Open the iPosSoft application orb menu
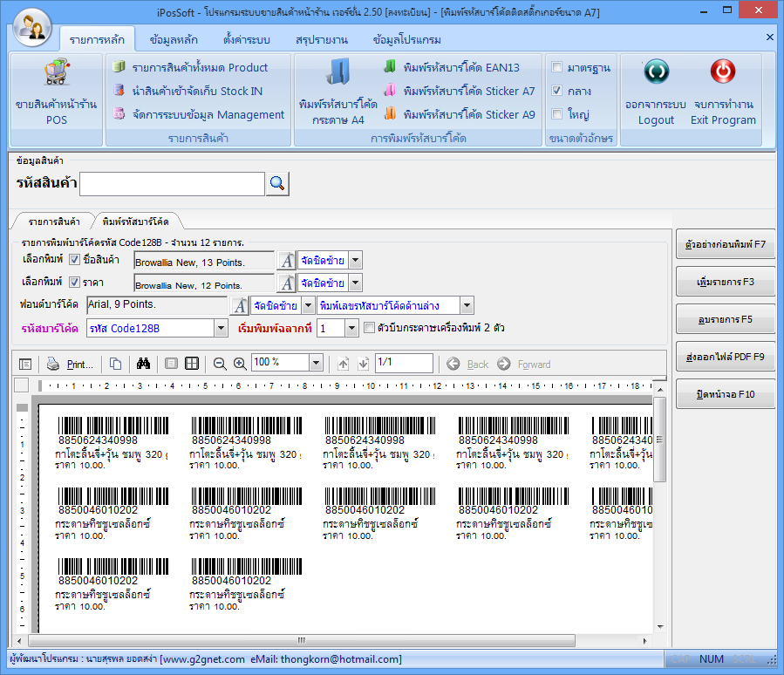Image resolution: width=784 pixels, height=675 pixels. click(x=32, y=28)
